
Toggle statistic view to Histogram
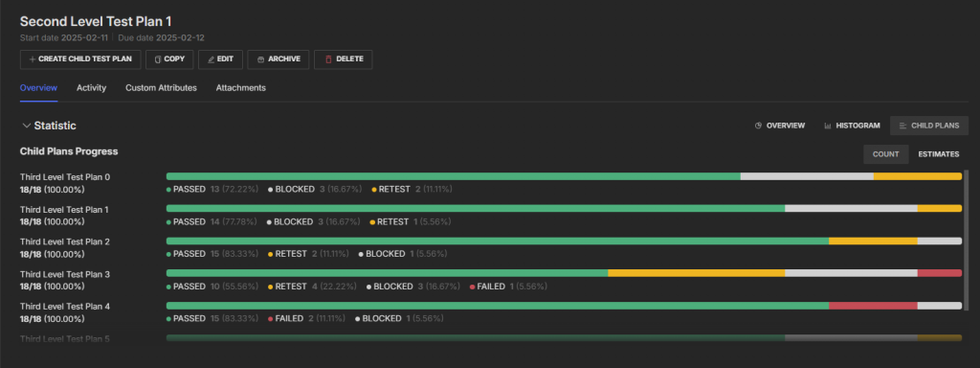point(852,126)
